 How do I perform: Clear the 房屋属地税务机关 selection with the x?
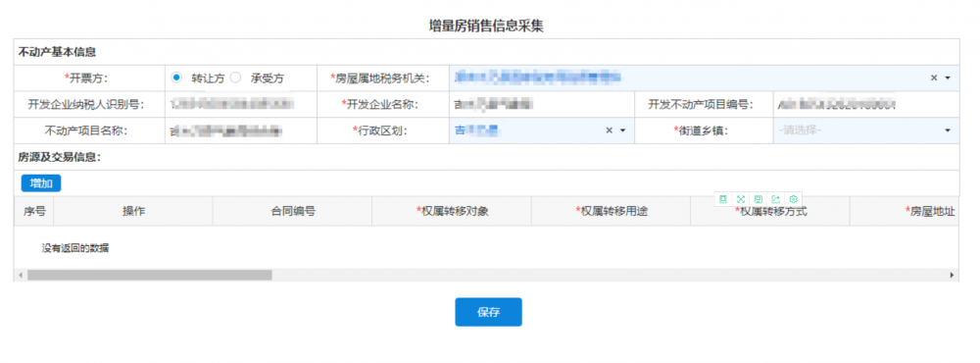pos(934,78)
